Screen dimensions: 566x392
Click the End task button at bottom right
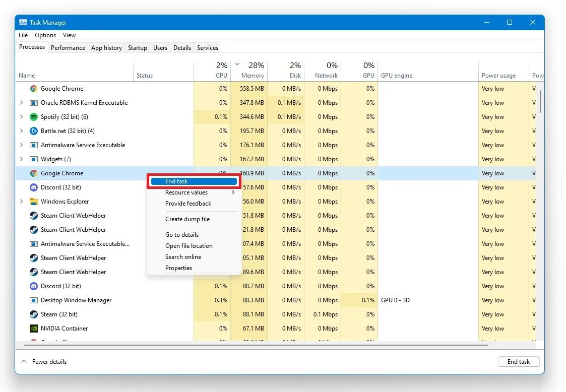519,361
